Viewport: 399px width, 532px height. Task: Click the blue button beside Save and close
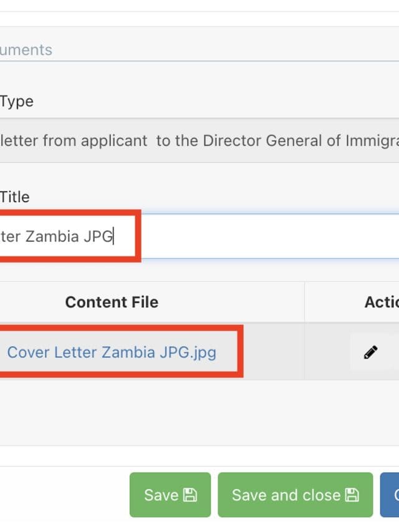tap(390, 495)
